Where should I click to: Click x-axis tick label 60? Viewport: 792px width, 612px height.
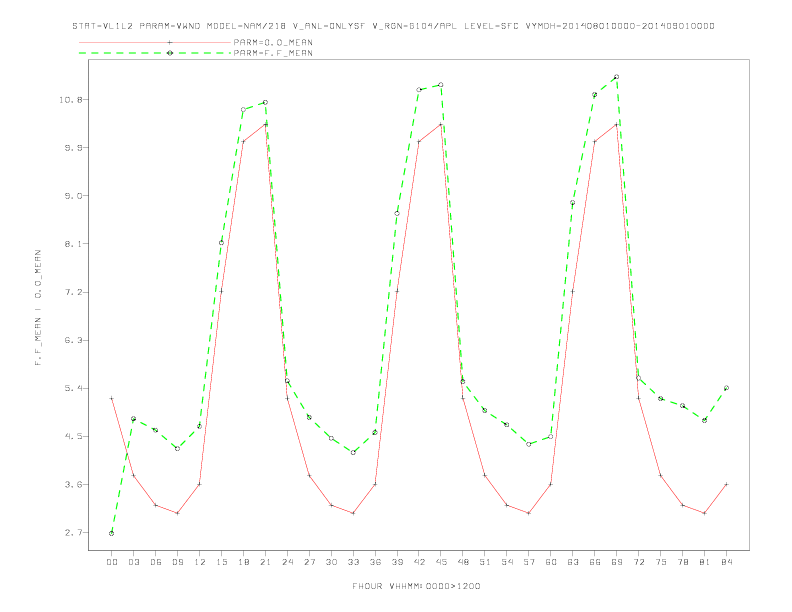tap(551, 562)
